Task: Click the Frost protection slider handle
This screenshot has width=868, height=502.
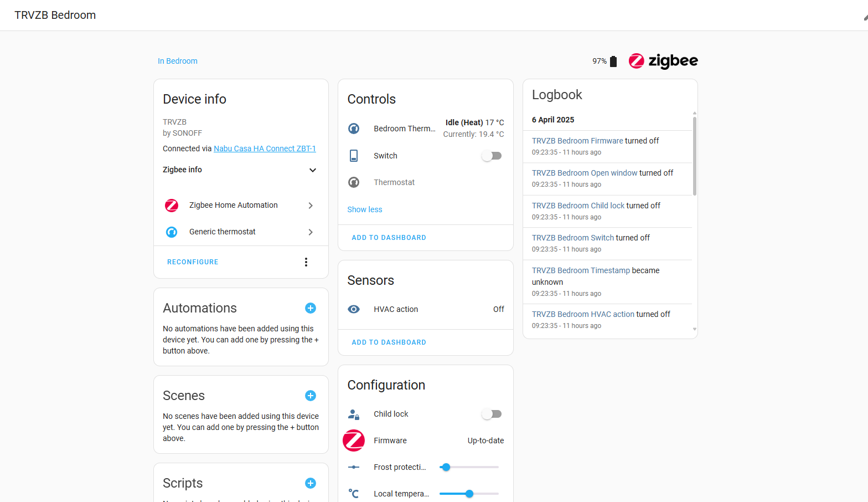Action: click(x=446, y=467)
